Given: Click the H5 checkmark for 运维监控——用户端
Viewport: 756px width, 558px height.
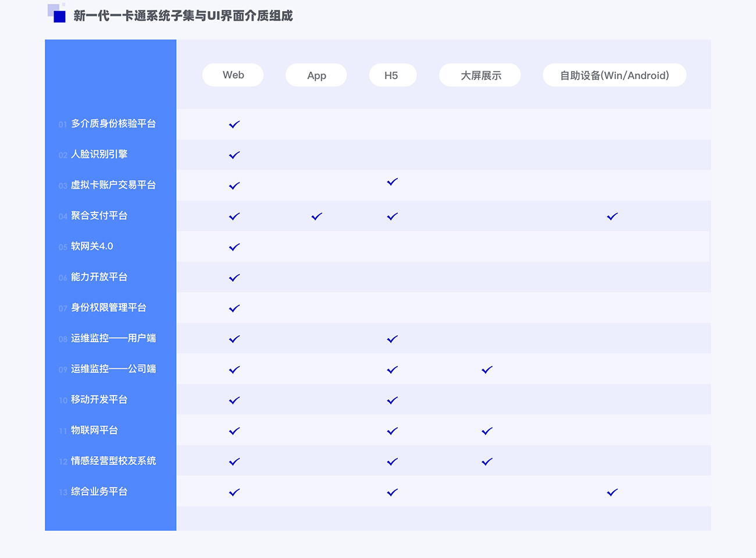Looking at the screenshot, I should point(393,339).
